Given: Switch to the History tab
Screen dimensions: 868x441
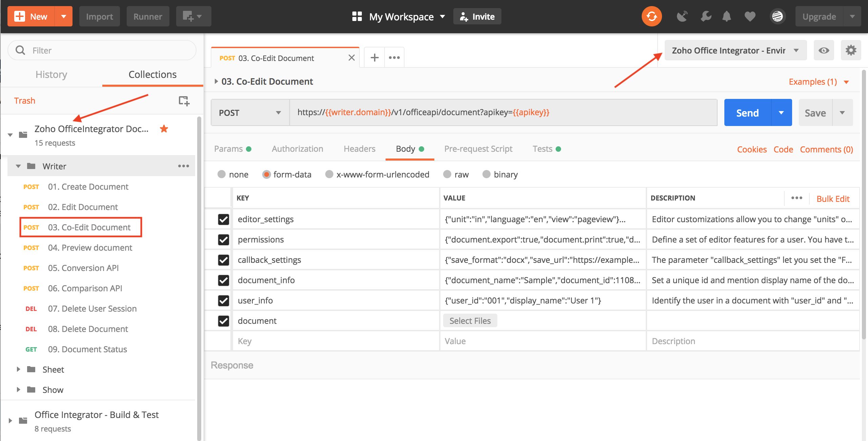Looking at the screenshot, I should click(x=51, y=75).
